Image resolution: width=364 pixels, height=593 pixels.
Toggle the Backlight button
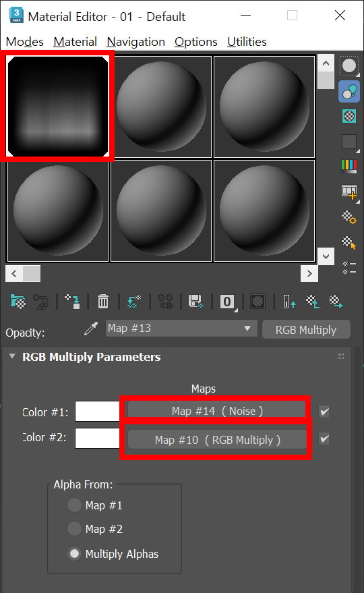pyautogui.click(x=349, y=92)
